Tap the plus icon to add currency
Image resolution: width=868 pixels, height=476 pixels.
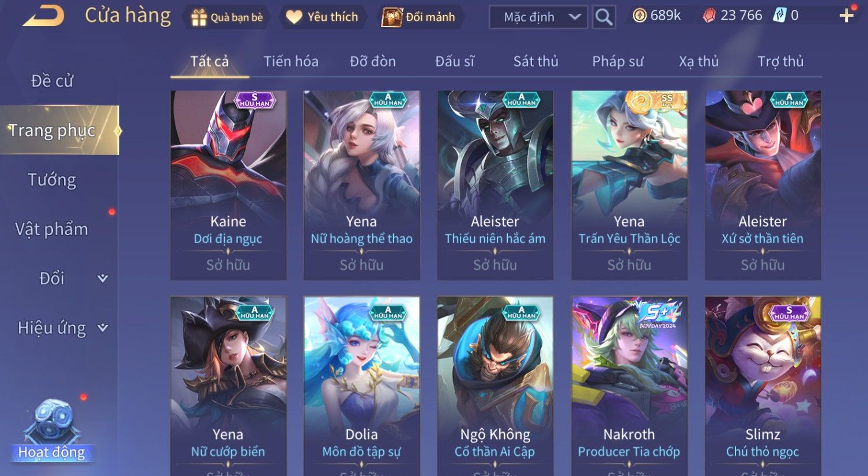pyautogui.click(x=846, y=16)
